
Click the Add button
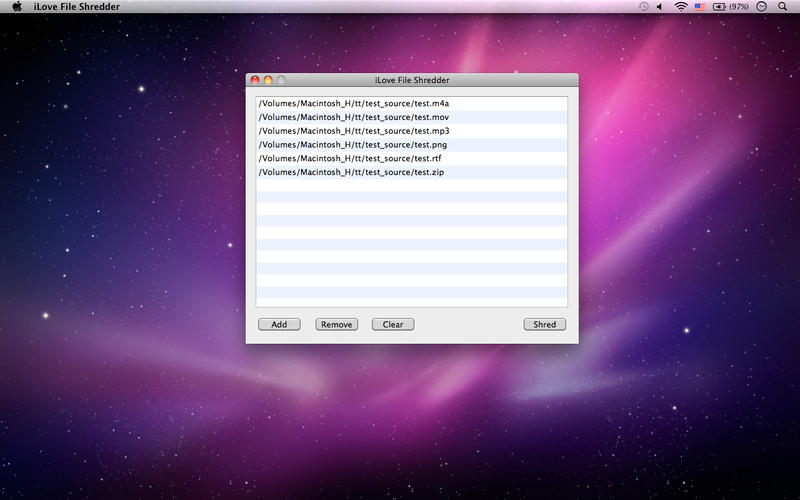pyautogui.click(x=279, y=324)
